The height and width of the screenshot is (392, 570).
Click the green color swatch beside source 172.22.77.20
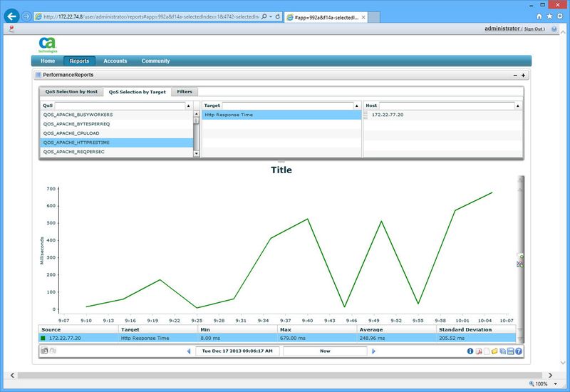click(x=43, y=338)
